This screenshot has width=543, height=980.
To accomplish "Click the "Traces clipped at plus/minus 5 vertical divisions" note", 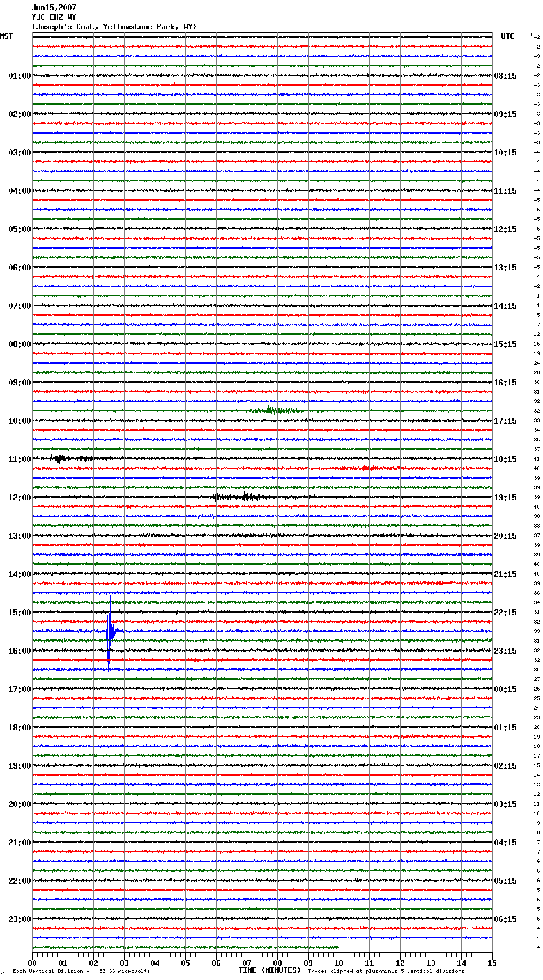I will pyautogui.click(x=386, y=972).
